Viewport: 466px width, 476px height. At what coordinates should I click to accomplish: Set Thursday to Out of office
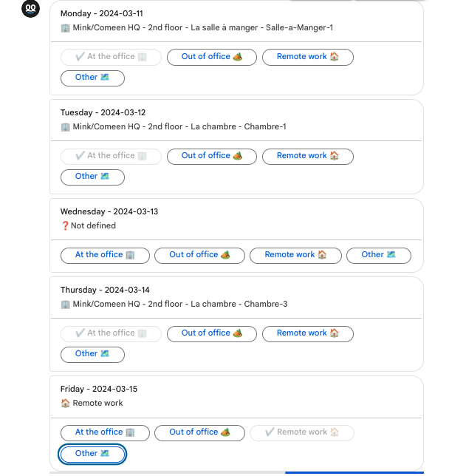(212, 333)
